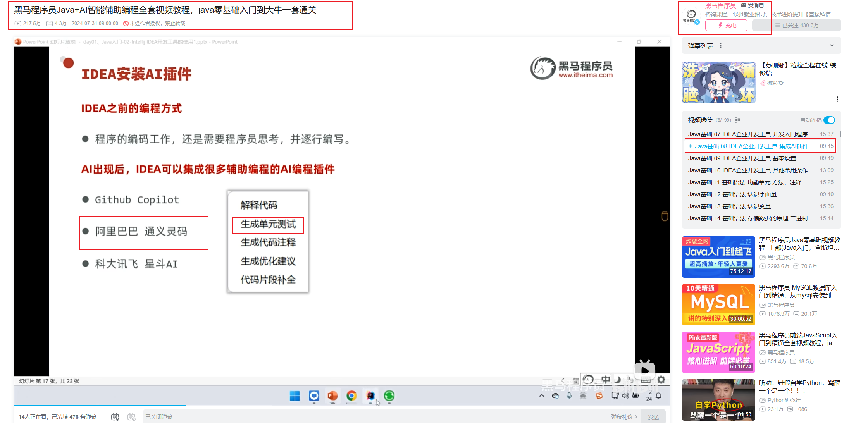Expand the system tray hidden icons chevron
Screen dimensions: 868x423
542,396
